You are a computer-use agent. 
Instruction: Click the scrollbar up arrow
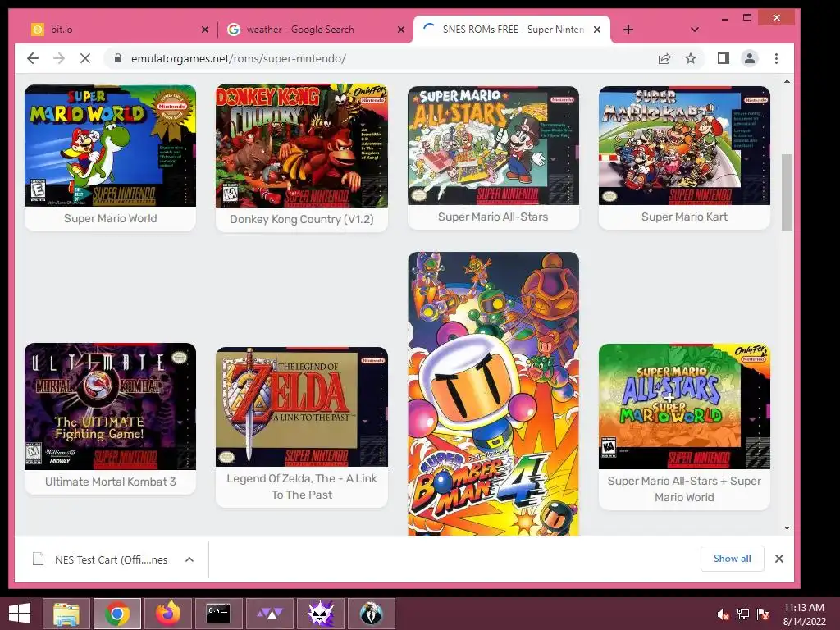click(x=787, y=81)
